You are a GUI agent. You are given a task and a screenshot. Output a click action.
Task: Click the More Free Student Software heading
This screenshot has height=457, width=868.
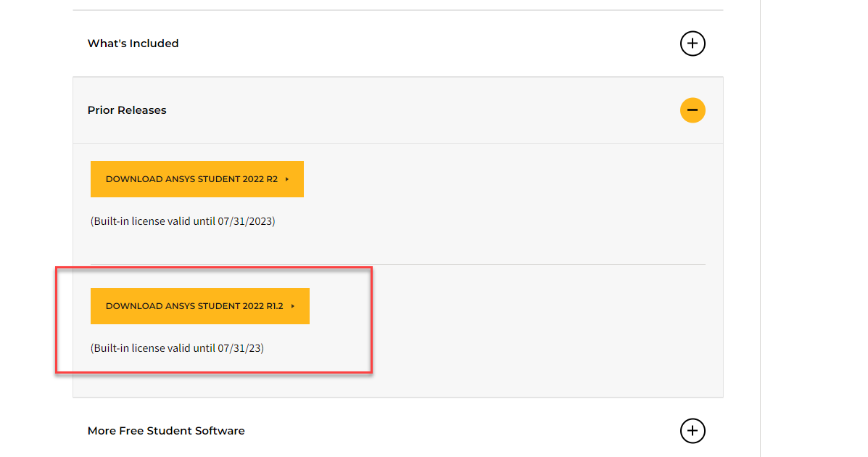point(166,430)
